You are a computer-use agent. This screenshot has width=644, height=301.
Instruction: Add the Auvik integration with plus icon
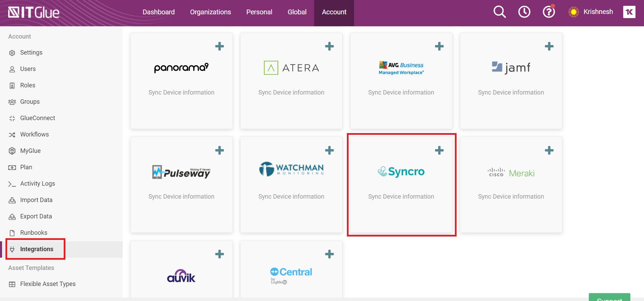point(219,254)
